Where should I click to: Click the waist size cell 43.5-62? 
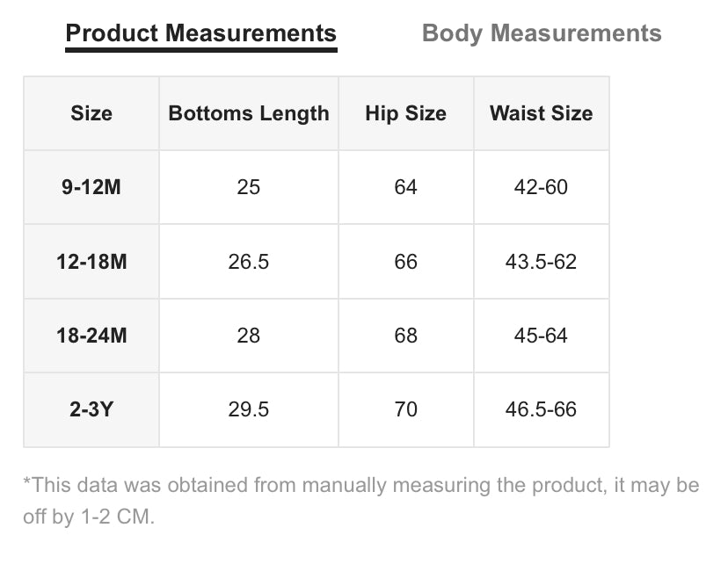coord(541,262)
